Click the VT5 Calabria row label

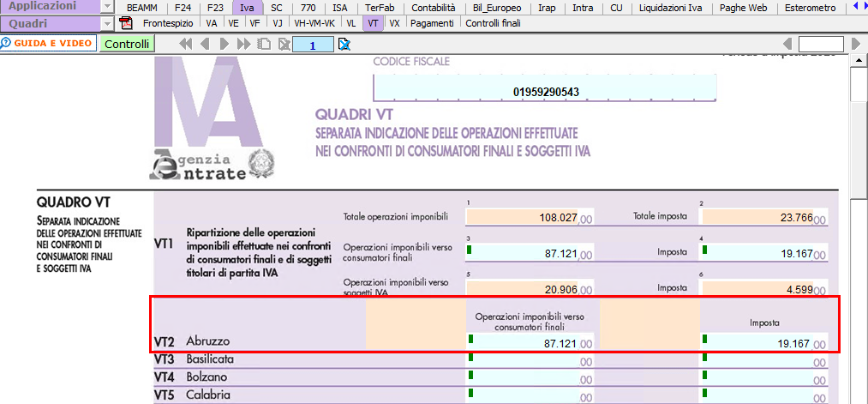(x=192, y=395)
